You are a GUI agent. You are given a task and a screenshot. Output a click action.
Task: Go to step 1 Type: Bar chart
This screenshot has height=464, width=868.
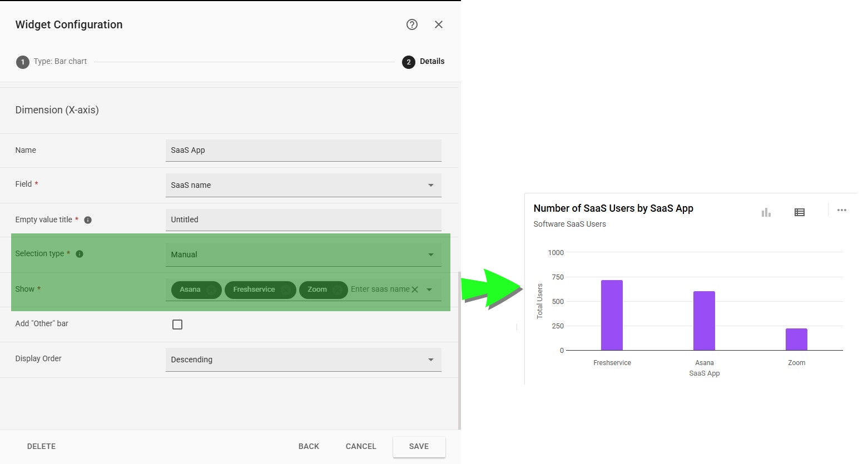52,62
